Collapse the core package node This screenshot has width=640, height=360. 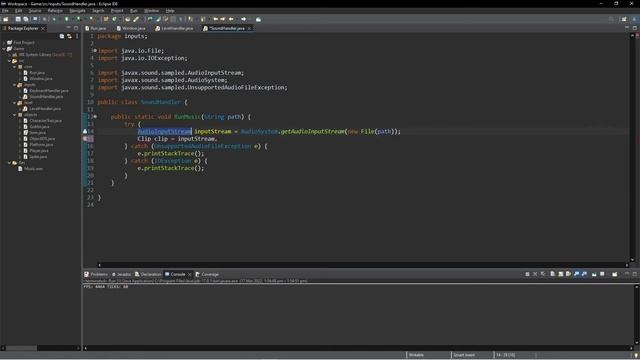click(x=15, y=67)
